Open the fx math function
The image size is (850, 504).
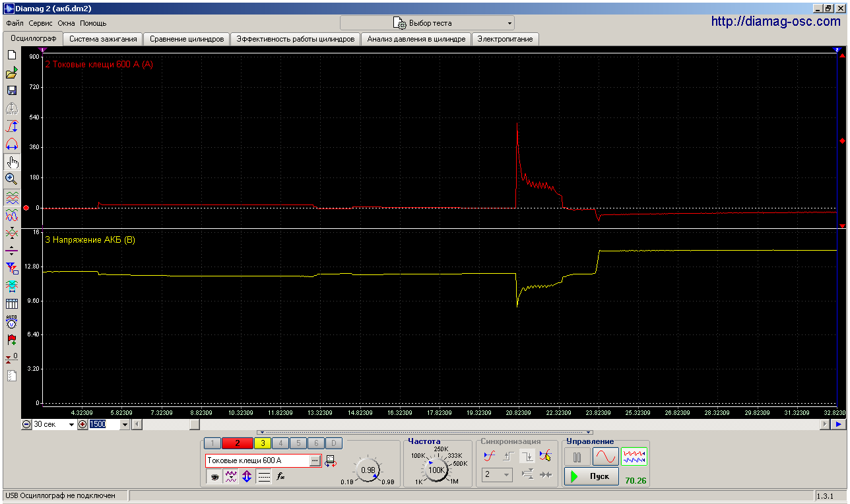[x=280, y=476]
